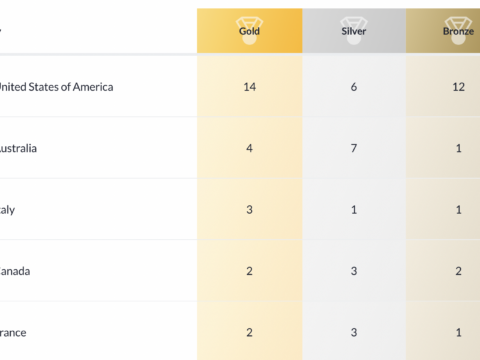Click Canada silver count 3
480x360 pixels.
coord(354,271)
